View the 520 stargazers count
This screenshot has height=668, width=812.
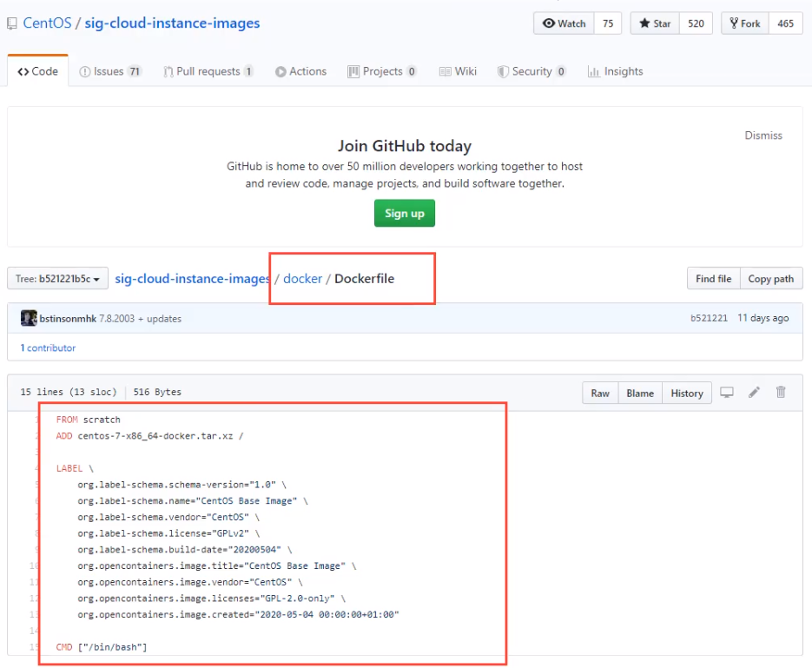pyautogui.click(x=696, y=23)
